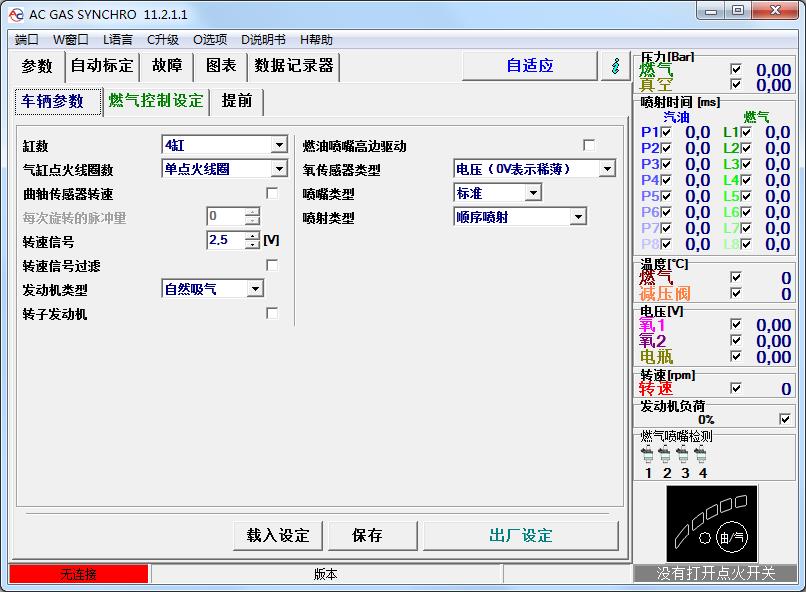806x592 pixels.
Task: Click the 出厂设定 button
Action: (521, 535)
